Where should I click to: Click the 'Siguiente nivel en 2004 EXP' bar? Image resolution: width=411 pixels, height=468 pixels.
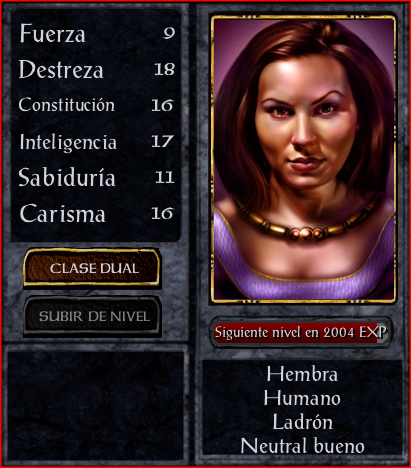(x=300, y=332)
